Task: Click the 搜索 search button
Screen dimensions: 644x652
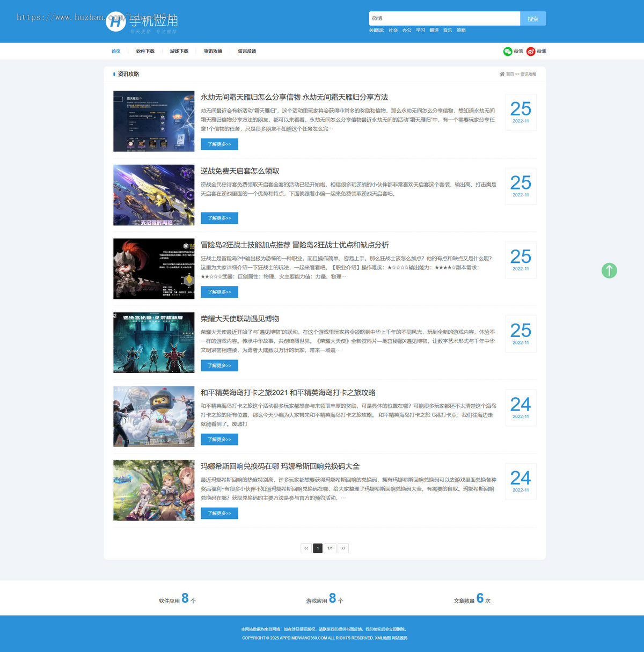Action: click(533, 18)
